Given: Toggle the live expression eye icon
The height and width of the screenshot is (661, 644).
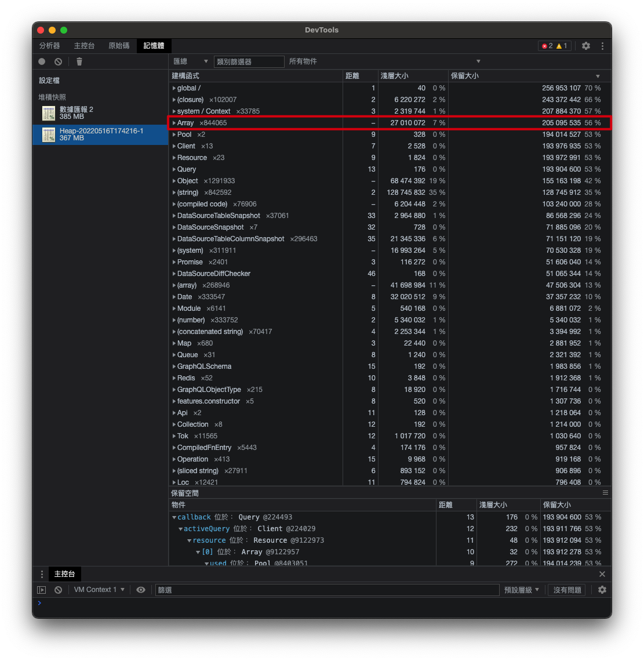Looking at the screenshot, I should coord(140,590).
